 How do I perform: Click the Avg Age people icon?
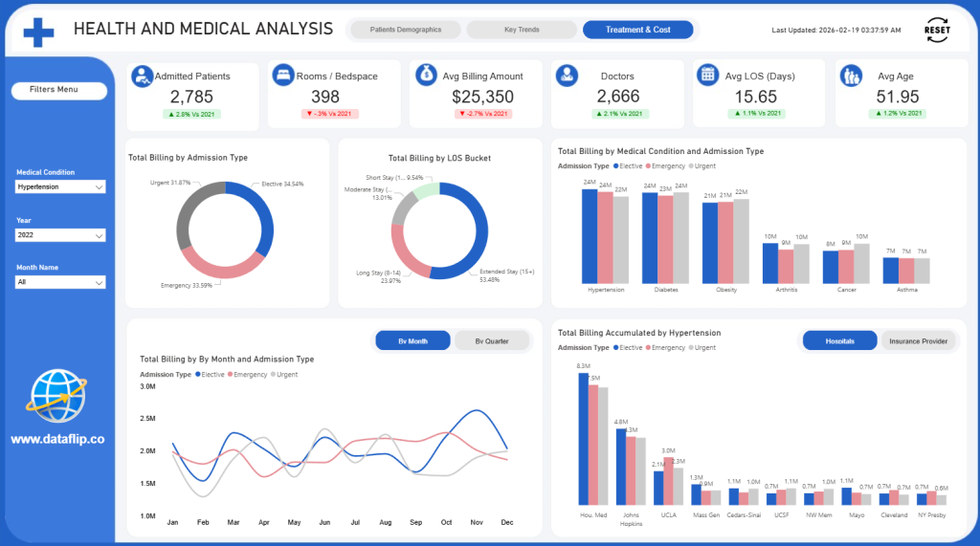(x=850, y=76)
